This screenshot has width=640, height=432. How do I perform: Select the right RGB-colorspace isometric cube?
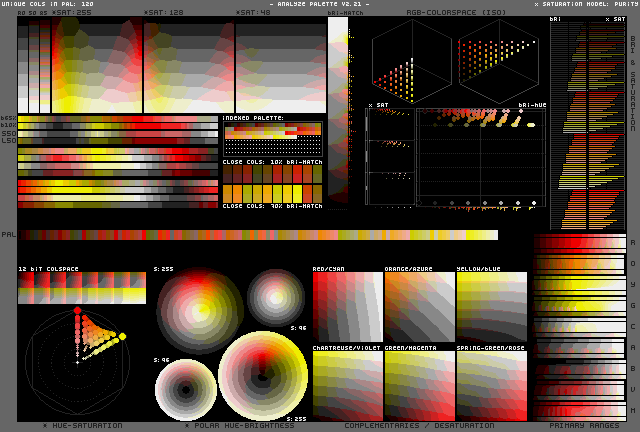coord(499,61)
